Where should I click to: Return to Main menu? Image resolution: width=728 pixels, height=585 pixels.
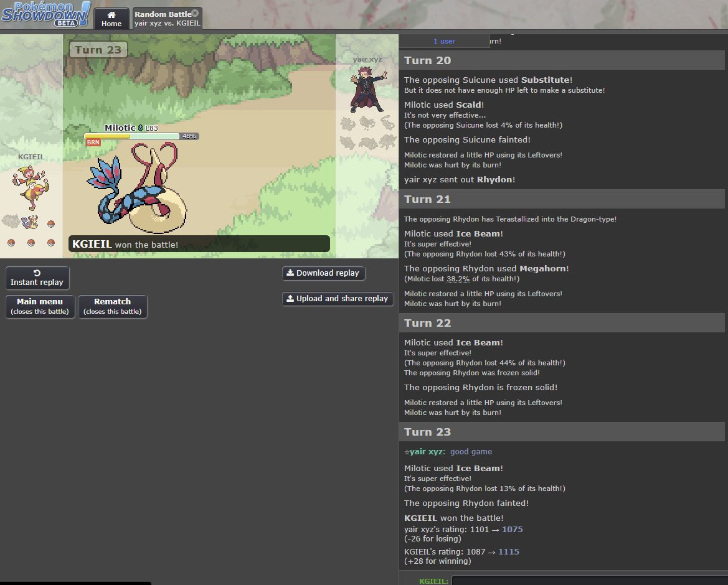click(40, 306)
